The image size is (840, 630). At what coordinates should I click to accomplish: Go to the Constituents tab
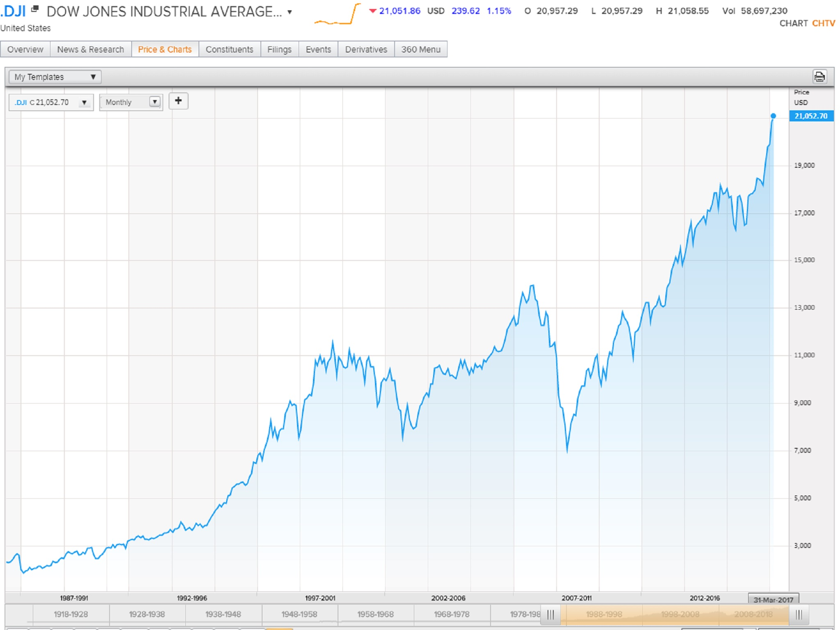(x=229, y=50)
